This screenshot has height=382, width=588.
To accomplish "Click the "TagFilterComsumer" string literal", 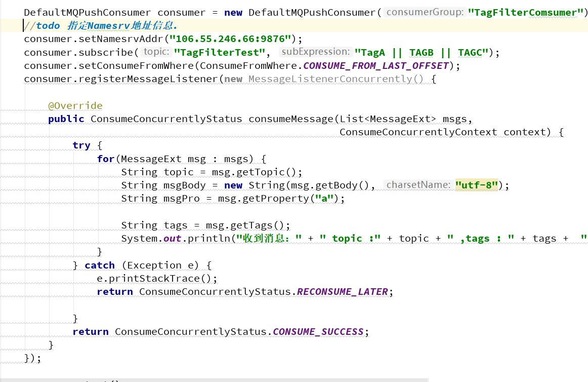I will [x=525, y=13].
